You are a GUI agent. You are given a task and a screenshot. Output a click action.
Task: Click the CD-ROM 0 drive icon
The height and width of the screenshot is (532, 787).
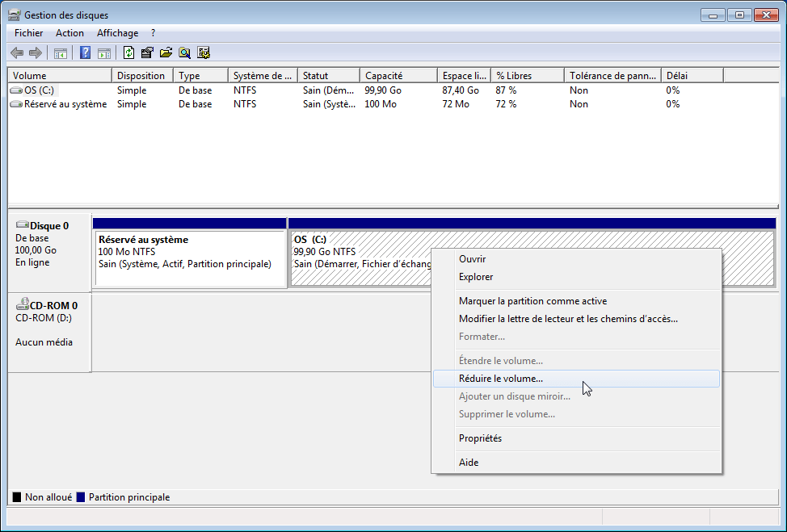22,304
